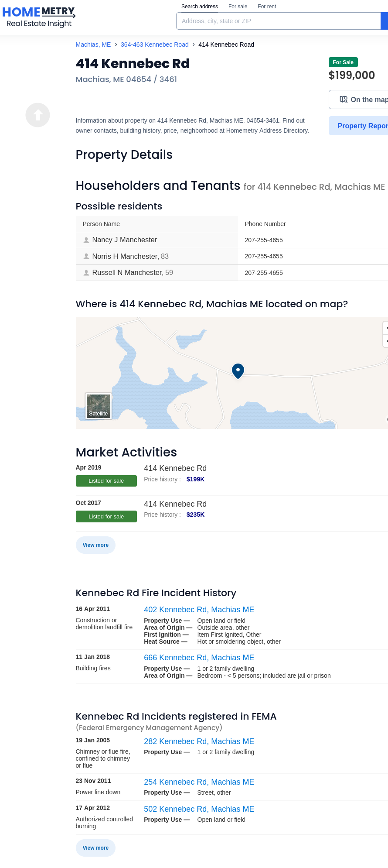Open the 364-463 Kennebec Road breadcrumb
This screenshot has width=388, height=868.
[155, 45]
